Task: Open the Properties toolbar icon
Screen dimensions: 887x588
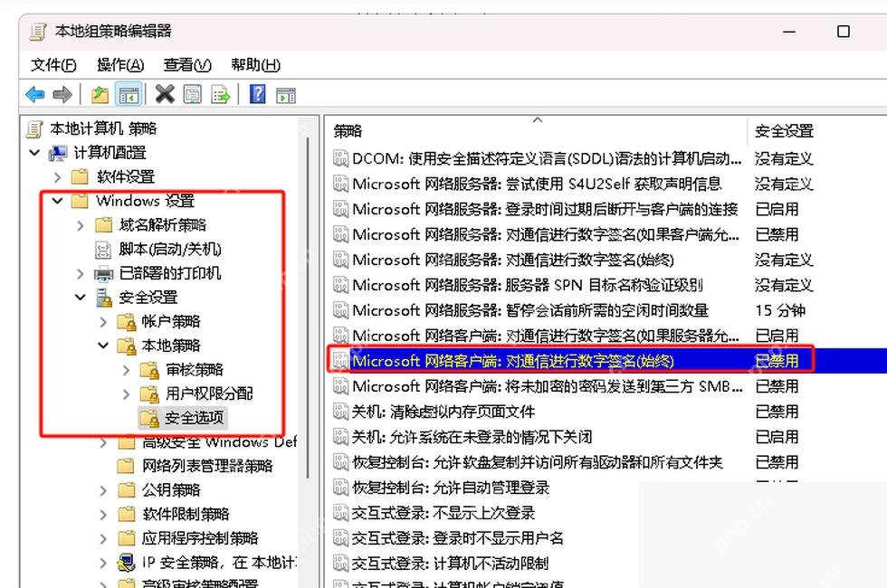Action: click(192, 94)
